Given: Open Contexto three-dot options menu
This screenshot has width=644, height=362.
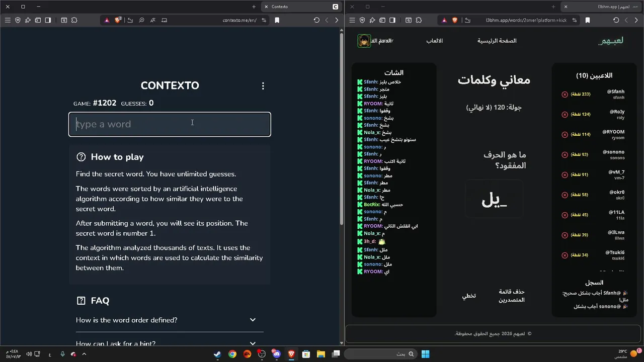Looking at the screenshot, I should click(x=263, y=86).
